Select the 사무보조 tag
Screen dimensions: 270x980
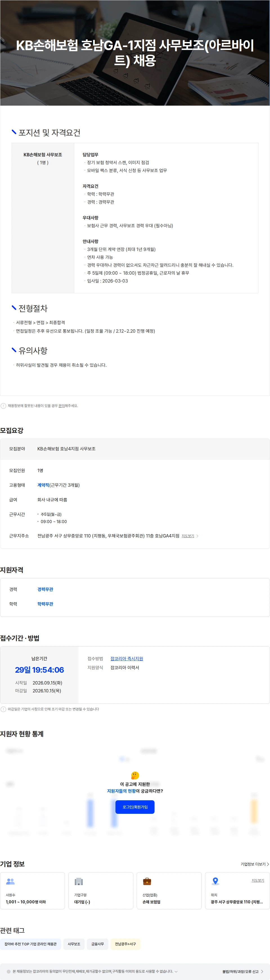pos(74,944)
